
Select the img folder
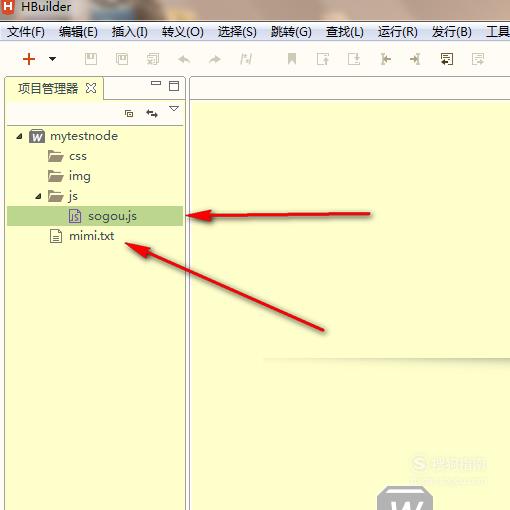(x=80, y=176)
